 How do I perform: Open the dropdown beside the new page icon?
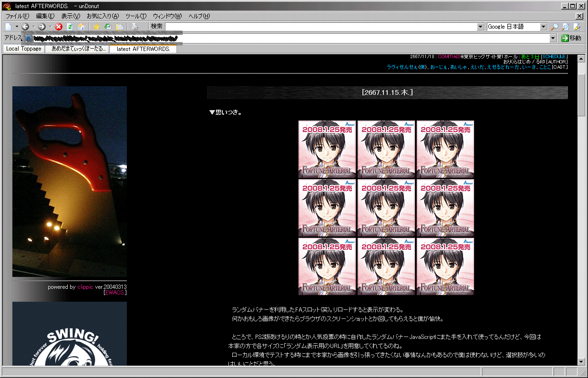tap(17, 27)
